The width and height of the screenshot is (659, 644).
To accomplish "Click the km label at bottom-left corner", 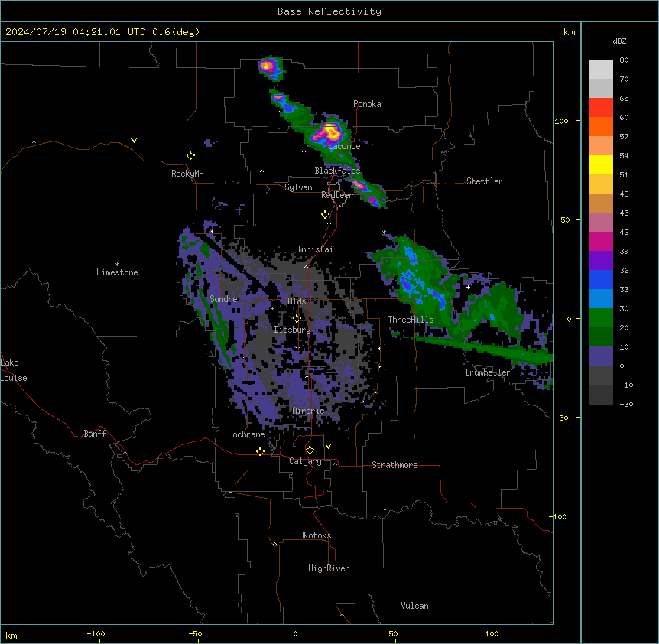I will [11, 635].
